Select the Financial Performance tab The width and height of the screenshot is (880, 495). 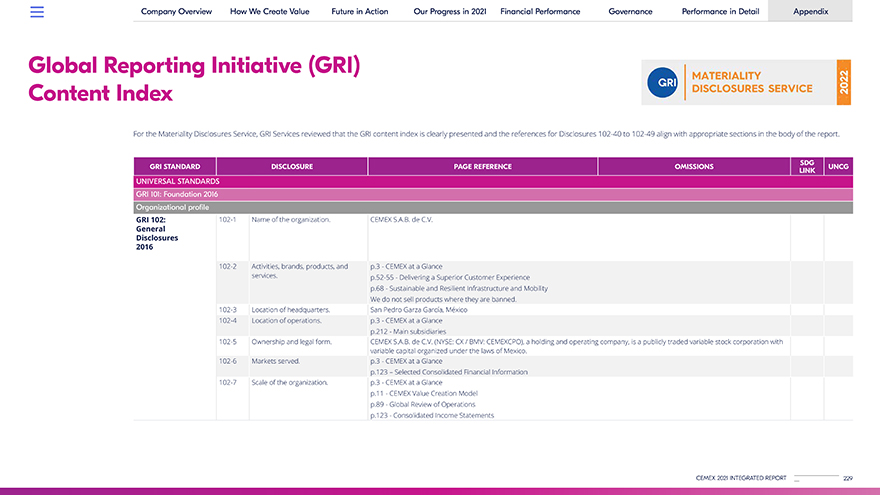(x=540, y=11)
